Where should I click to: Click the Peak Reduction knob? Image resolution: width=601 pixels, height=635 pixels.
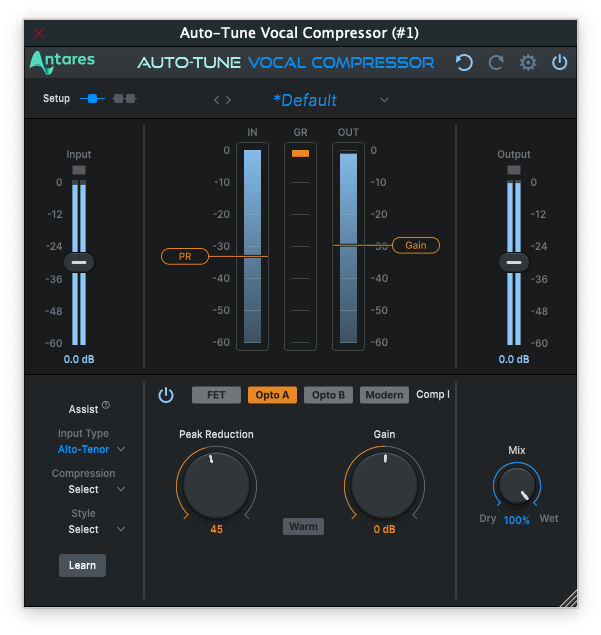point(216,485)
